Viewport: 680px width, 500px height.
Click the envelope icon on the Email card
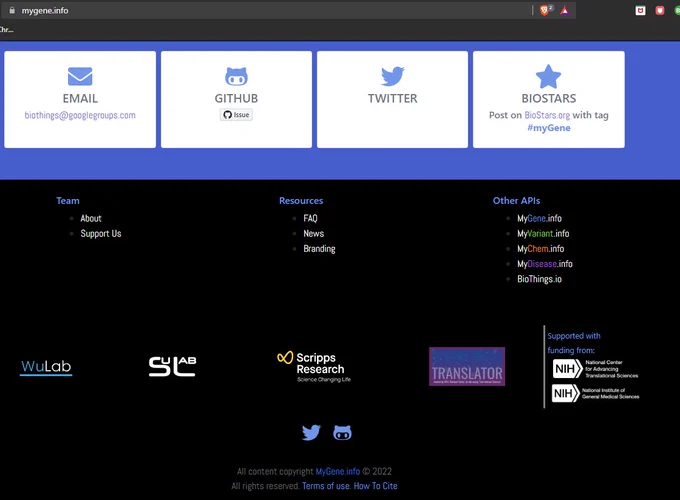coord(80,76)
